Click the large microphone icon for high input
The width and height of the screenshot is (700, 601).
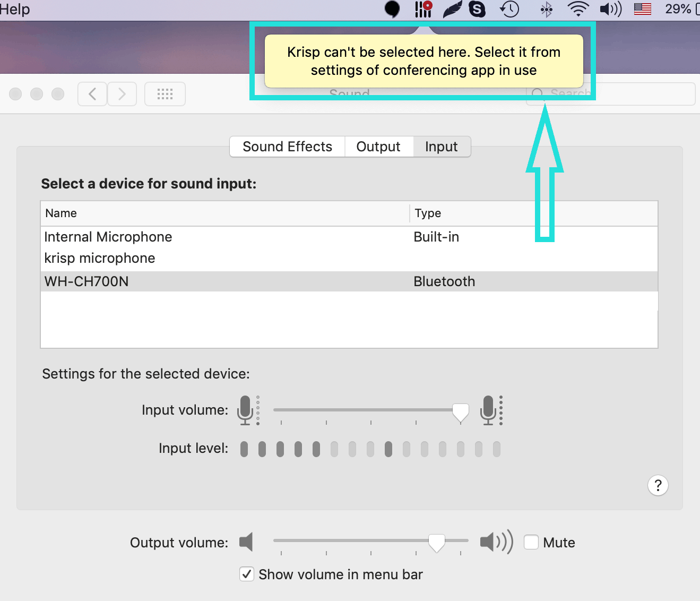[x=491, y=410]
